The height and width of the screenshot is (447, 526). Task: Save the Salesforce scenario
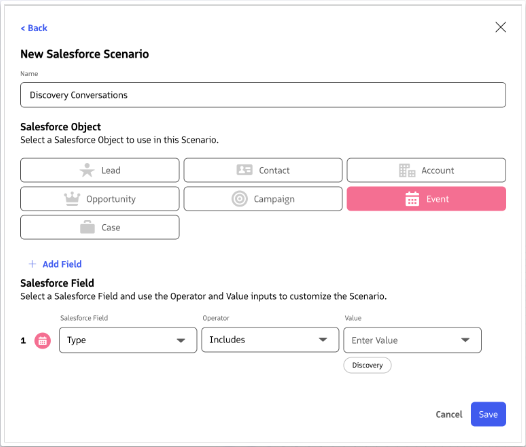tap(488, 414)
